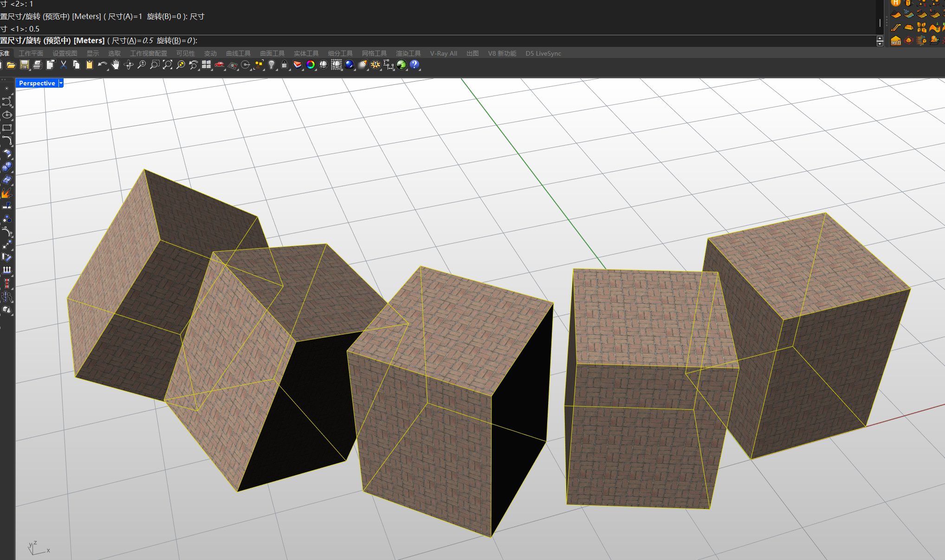This screenshot has width=945, height=560.
Task: Click the Perspective viewport title label
Action: point(37,83)
